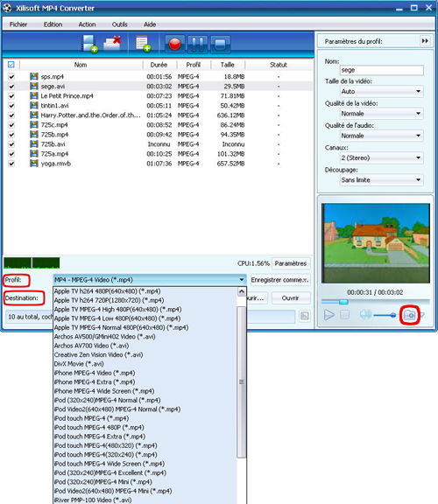
Task: Toggle the select-all checkbox in header
Action: tap(11, 65)
